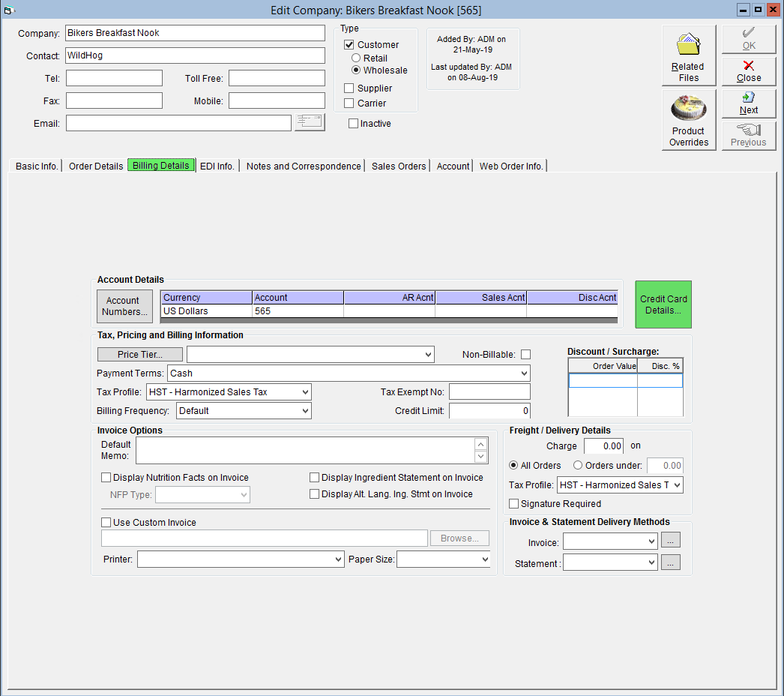Click the Order Value column header
Viewport: 784px width, 696px height.
click(603, 366)
